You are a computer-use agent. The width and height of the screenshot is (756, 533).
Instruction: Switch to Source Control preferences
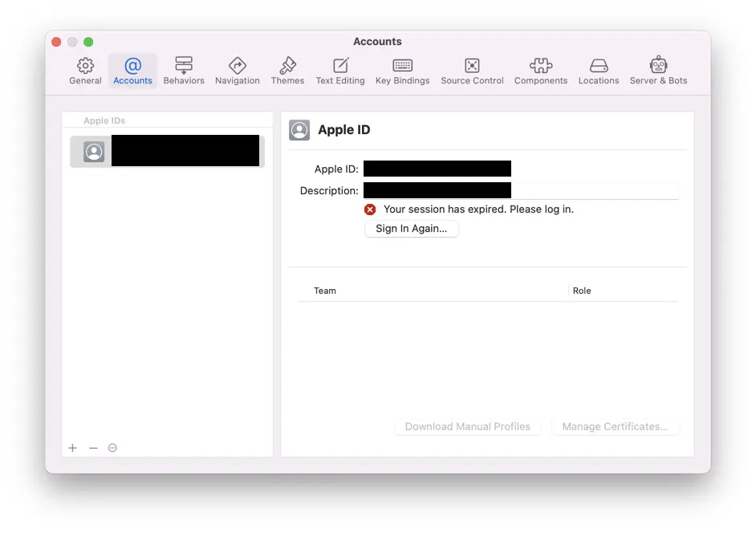472,71
